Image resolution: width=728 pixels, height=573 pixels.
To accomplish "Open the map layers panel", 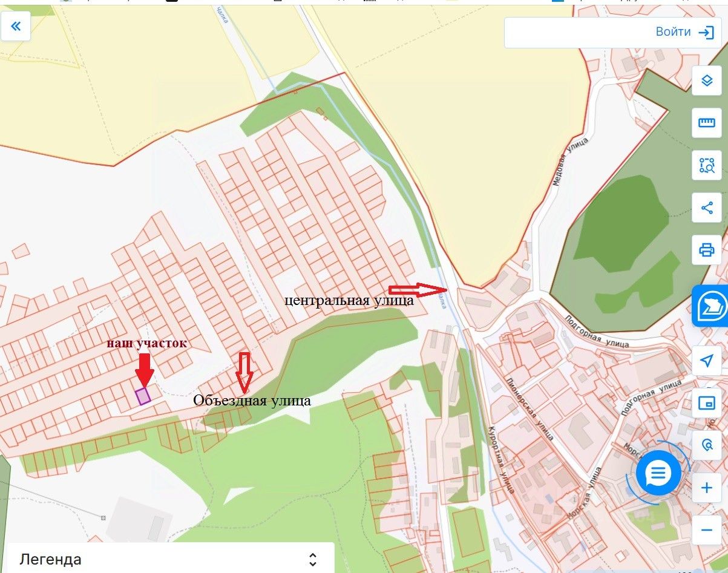I will click(x=707, y=80).
